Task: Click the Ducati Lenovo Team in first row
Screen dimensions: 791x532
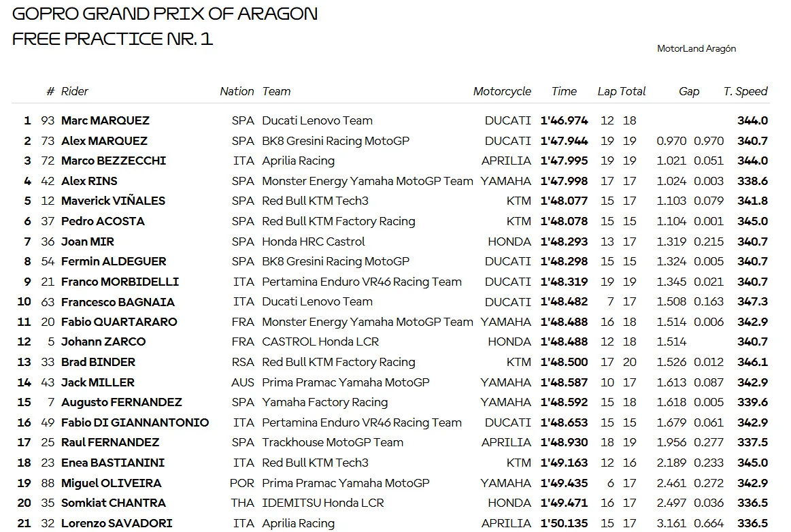Action: pos(318,120)
